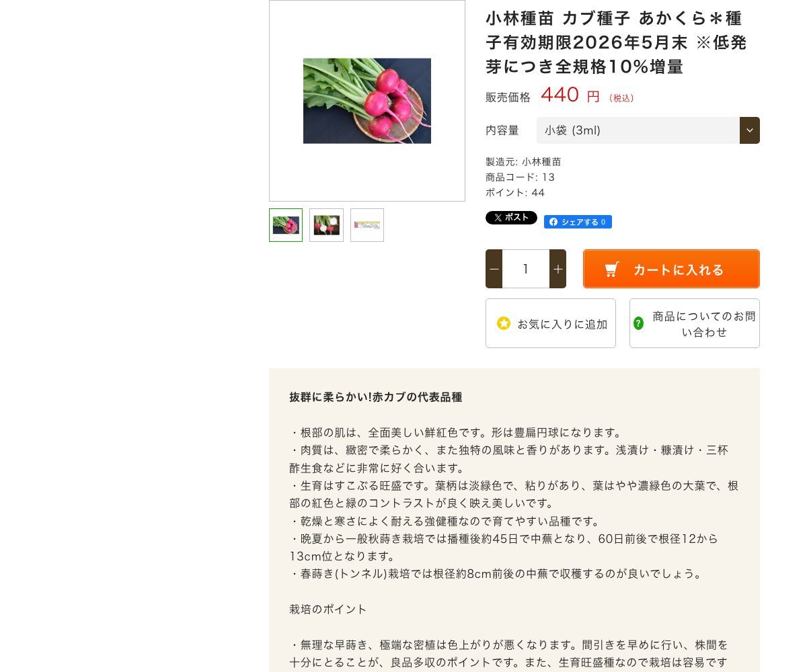
Task: Click お気に入りに追加 button
Action: coord(551,323)
